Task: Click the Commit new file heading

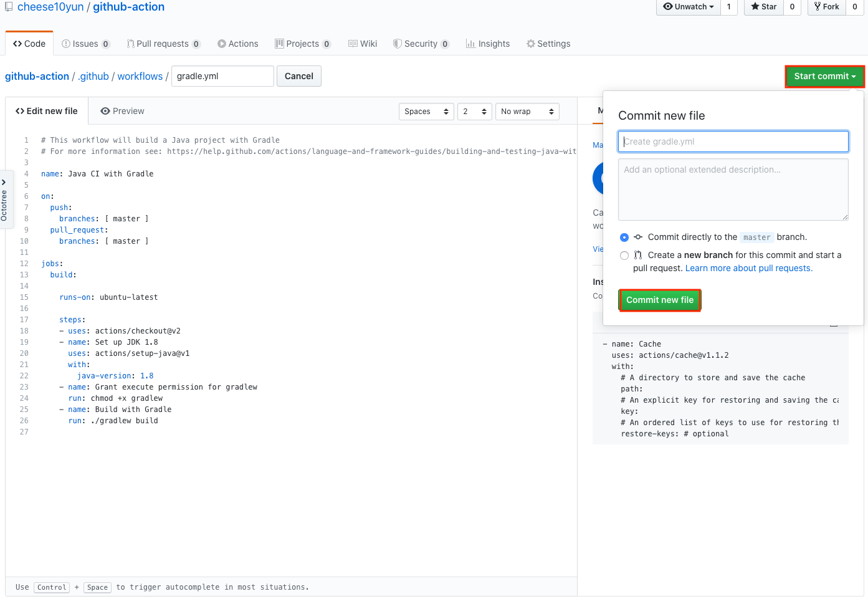Action: click(662, 116)
